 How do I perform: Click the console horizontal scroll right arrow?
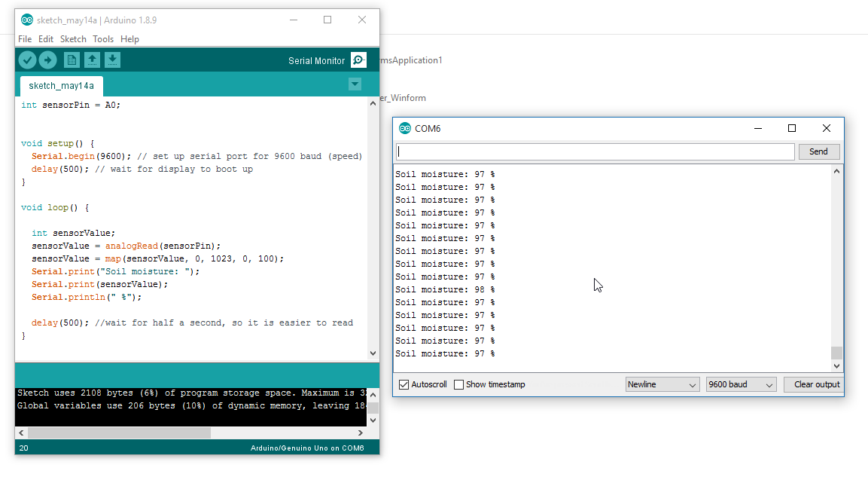pos(361,433)
